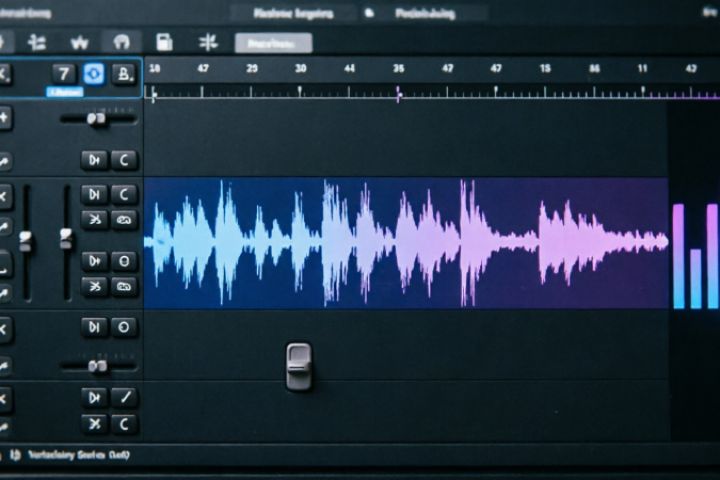720x480 pixels.
Task: Click the upper scissors icon on the waveform track
Action: click(94, 220)
